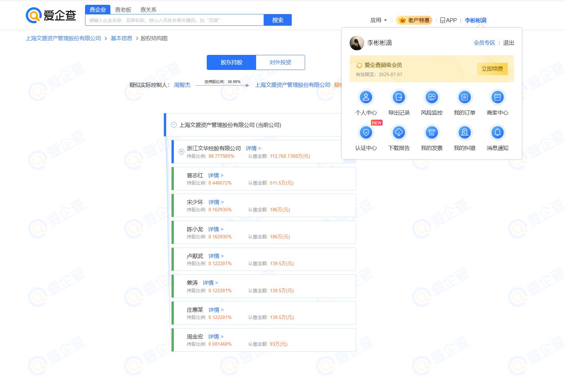Click amount 93万(元)

tap(278, 344)
